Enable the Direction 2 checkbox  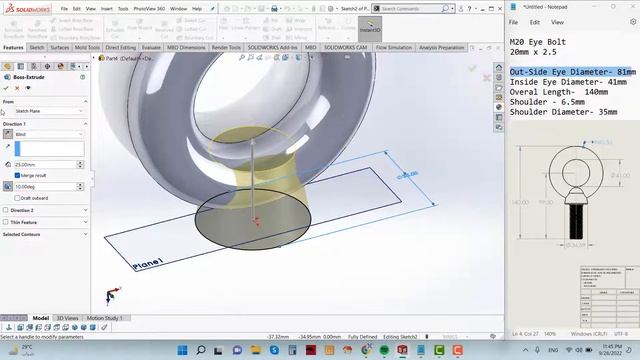click(x=6, y=210)
